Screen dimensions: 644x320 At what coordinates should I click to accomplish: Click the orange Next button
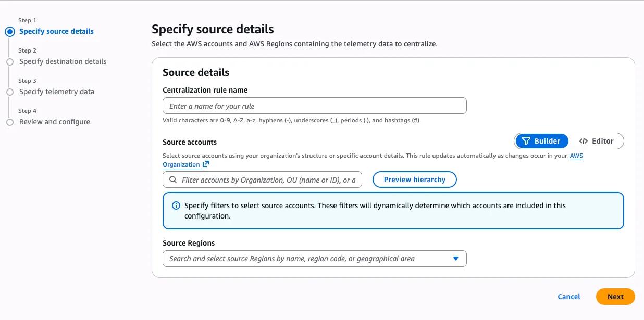615,297
